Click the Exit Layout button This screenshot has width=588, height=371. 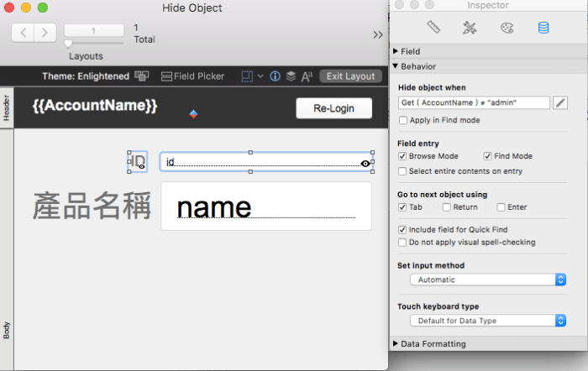[x=350, y=76]
